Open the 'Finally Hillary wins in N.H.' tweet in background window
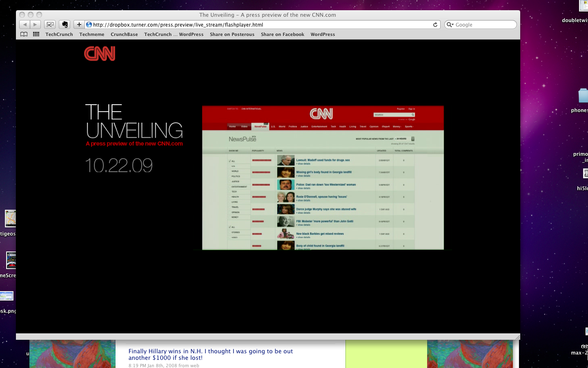Screen dimensions: 588x368 click(x=211, y=355)
